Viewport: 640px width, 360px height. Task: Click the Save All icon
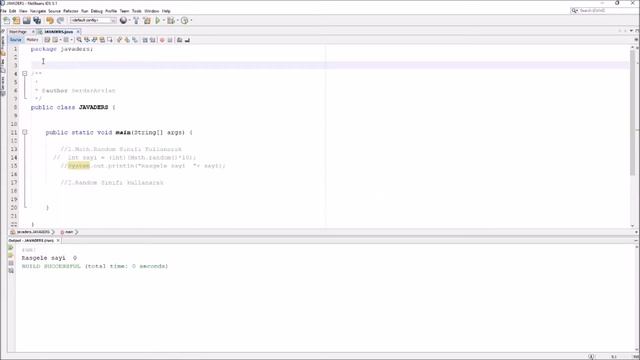click(37, 20)
